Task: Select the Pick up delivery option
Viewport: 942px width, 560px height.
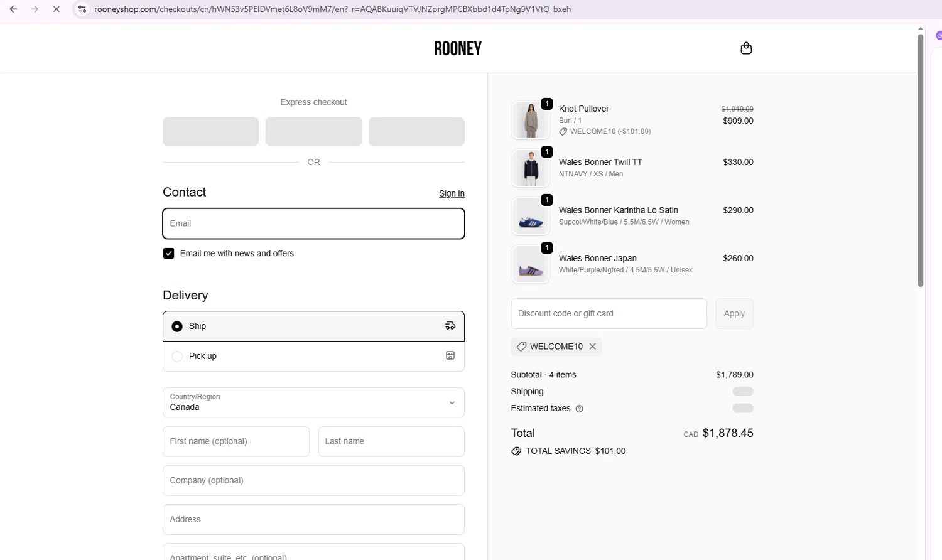Action: (313, 356)
